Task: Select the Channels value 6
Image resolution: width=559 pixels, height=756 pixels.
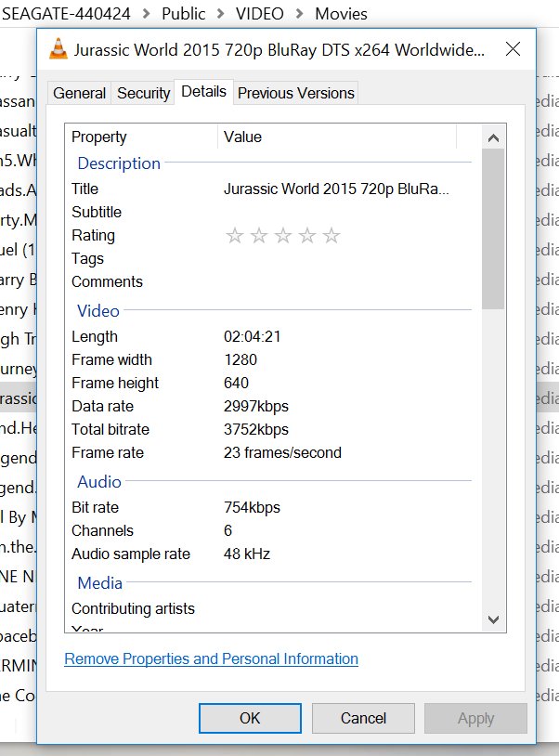Action: [227, 531]
